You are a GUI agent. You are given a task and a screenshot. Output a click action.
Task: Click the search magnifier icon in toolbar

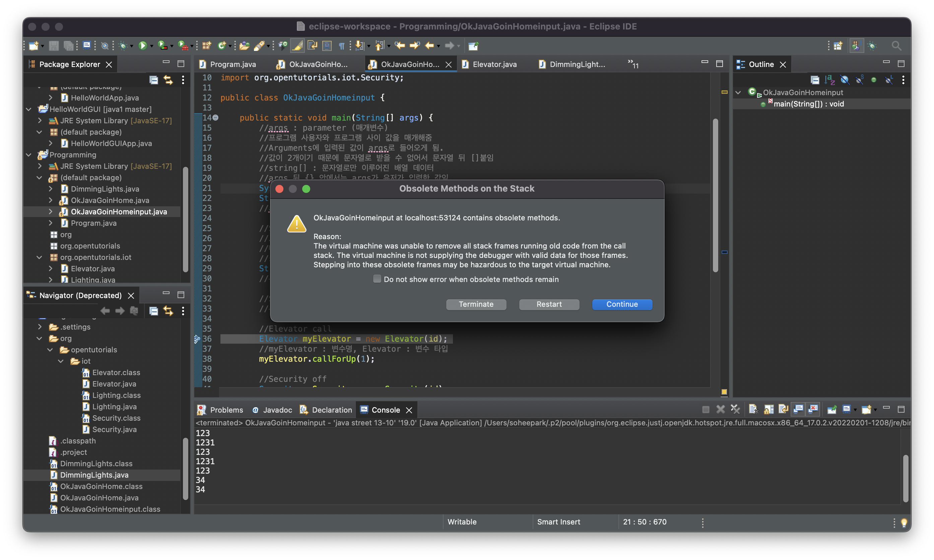(x=896, y=46)
